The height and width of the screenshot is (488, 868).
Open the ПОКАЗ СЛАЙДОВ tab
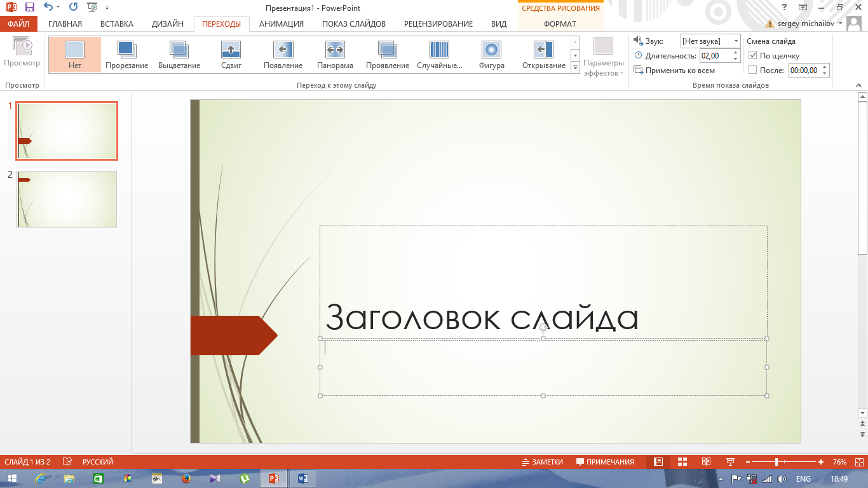pos(354,24)
